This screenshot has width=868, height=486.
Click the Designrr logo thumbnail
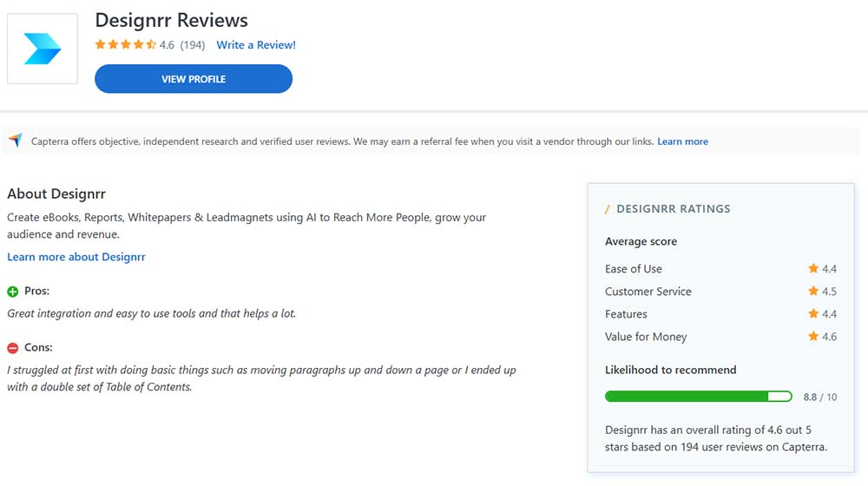tap(43, 49)
